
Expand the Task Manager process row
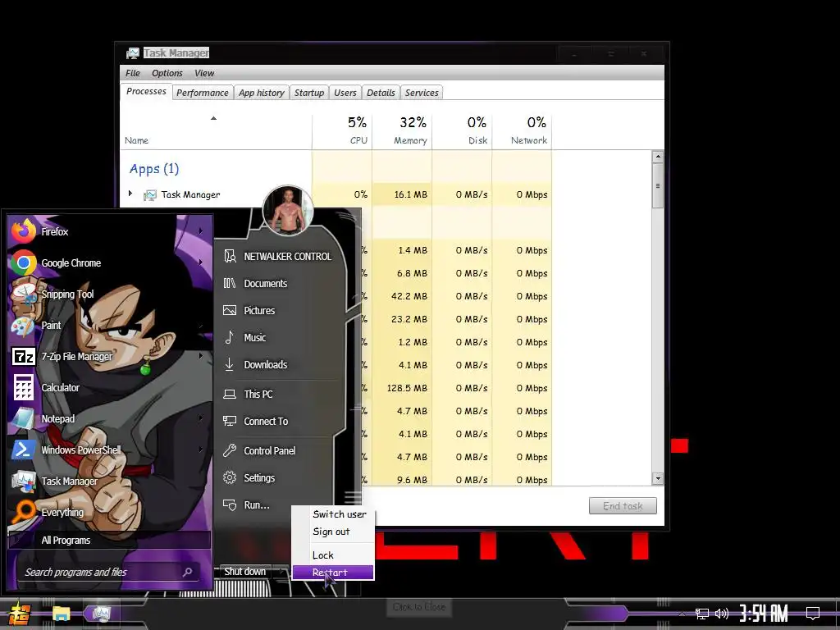[130, 194]
